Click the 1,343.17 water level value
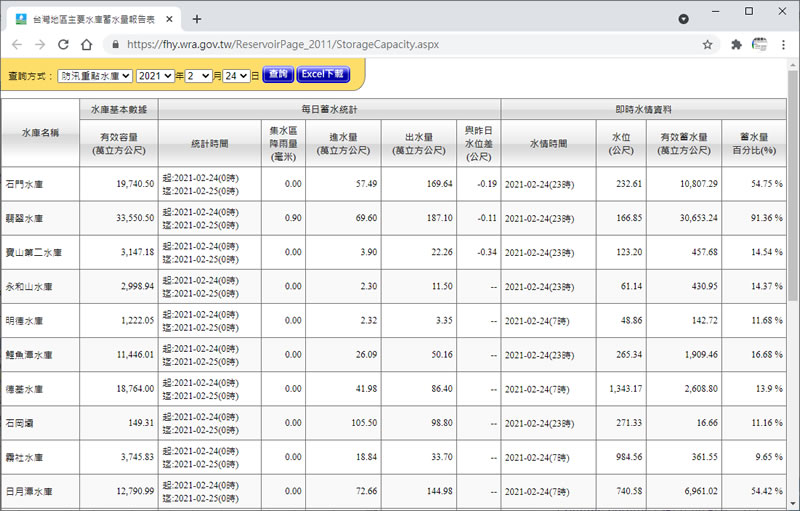This screenshot has width=800, height=511. (x=626, y=389)
